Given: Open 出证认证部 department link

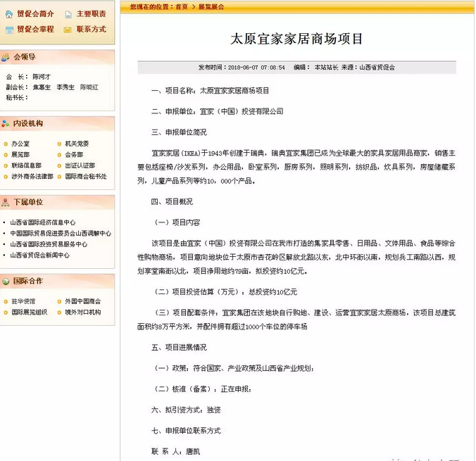Looking at the screenshot, I should pyautogui.click(x=80, y=165).
